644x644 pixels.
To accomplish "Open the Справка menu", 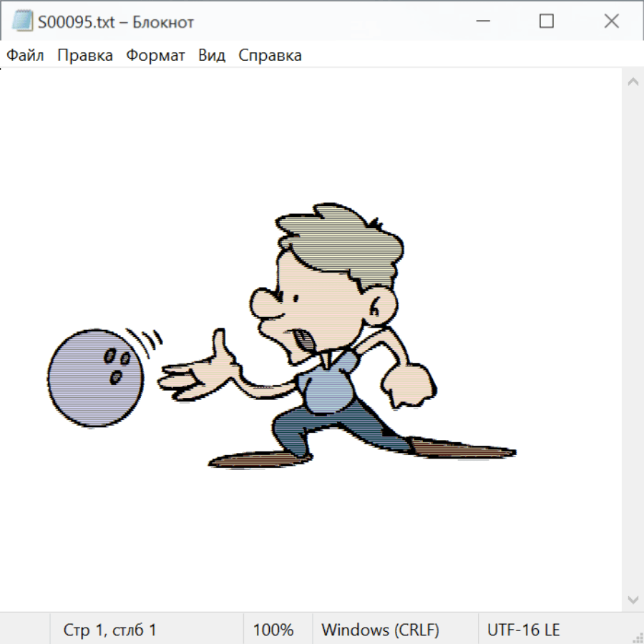I will [270, 55].
